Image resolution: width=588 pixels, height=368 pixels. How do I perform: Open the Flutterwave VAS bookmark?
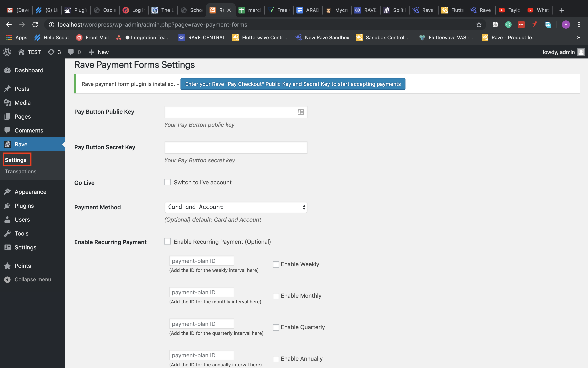(446, 37)
